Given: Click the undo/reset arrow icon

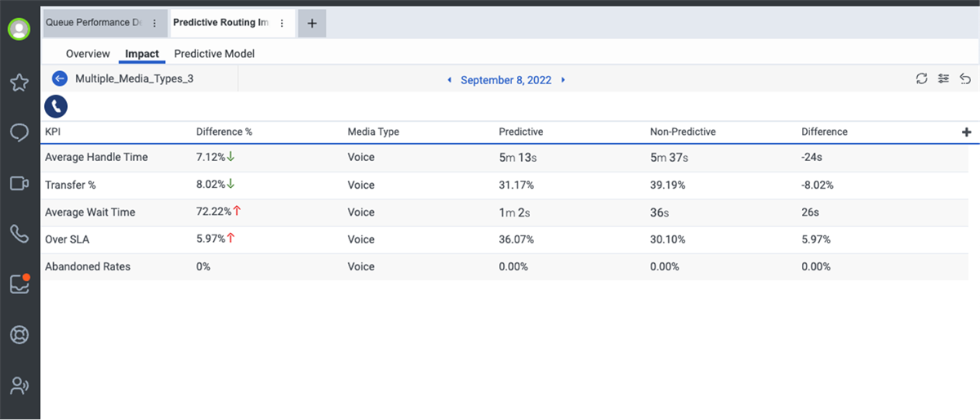Looking at the screenshot, I should [x=965, y=79].
